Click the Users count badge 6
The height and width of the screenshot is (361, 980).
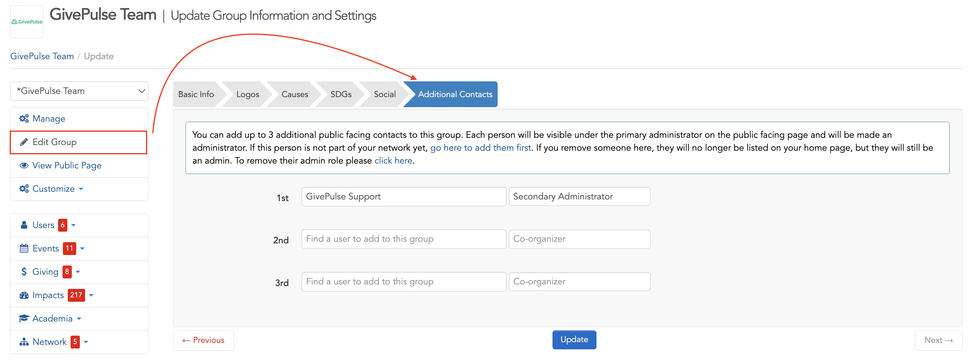[63, 225]
